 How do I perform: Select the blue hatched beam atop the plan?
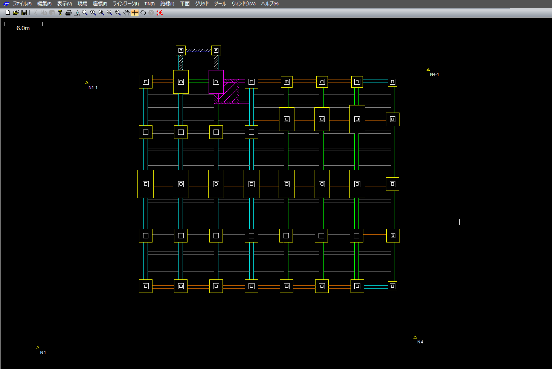(198, 51)
